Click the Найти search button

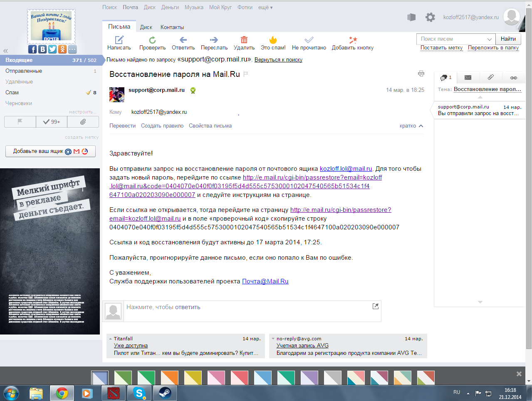coord(508,39)
